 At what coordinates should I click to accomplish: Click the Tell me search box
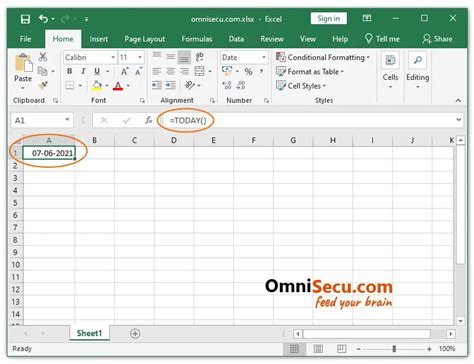coord(382,39)
